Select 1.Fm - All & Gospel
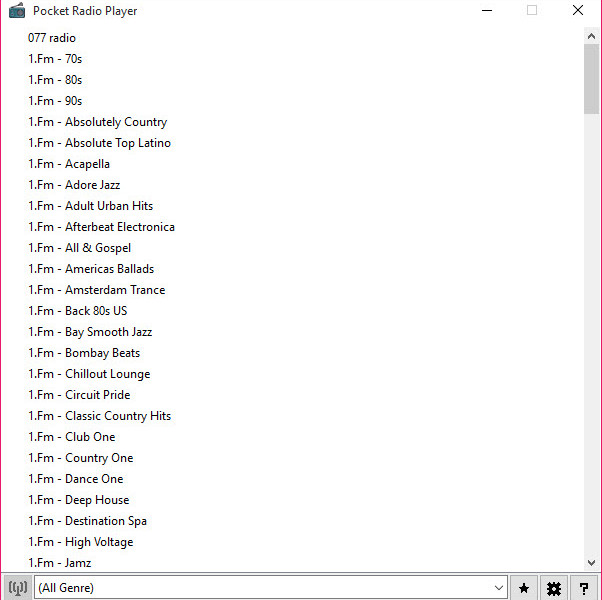Image resolution: width=602 pixels, height=600 pixels. pos(79,248)
